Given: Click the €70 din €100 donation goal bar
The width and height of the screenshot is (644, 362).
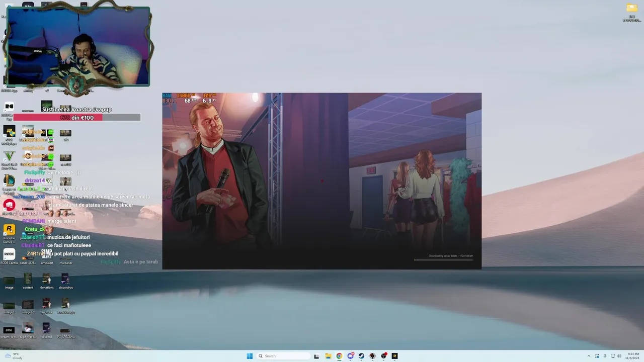Looking at the screenshot, I should 77,117.
